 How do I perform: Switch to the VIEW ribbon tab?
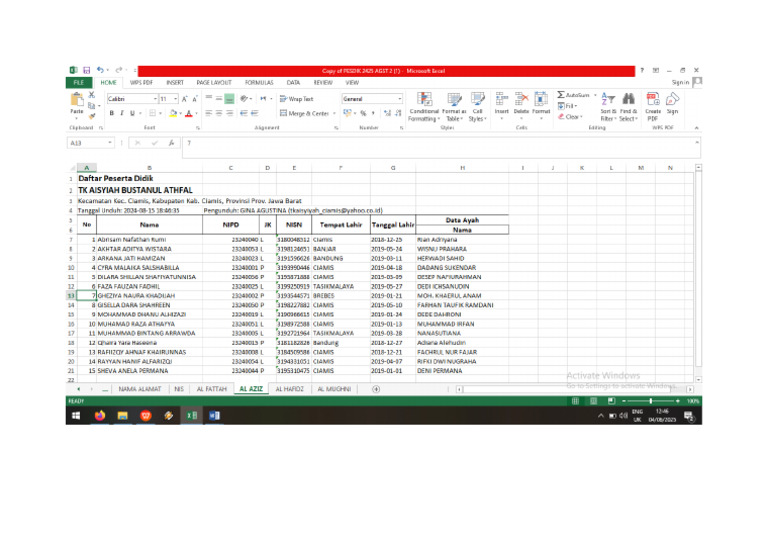(x=352, y=83)
